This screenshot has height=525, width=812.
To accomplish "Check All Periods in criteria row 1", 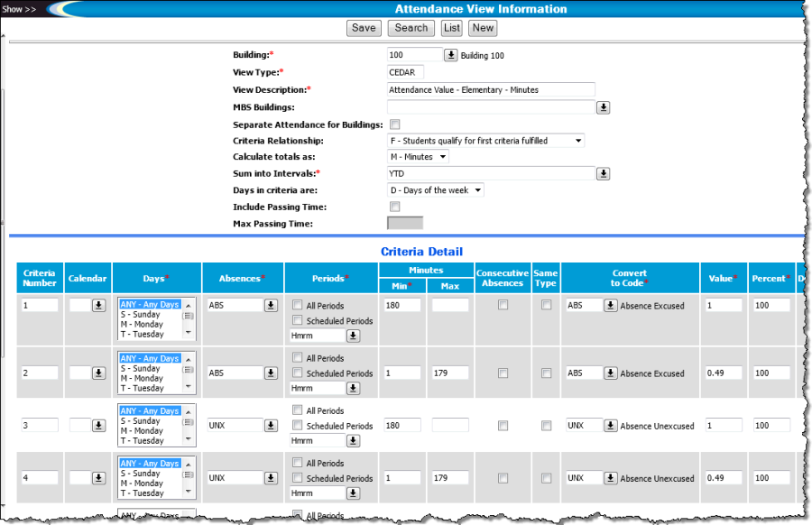I will [x=298, y=305].
